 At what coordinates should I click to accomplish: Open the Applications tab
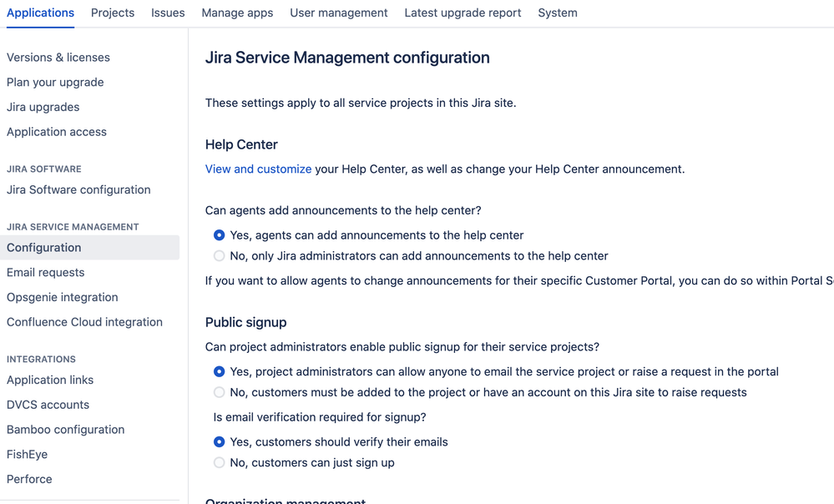40,13
